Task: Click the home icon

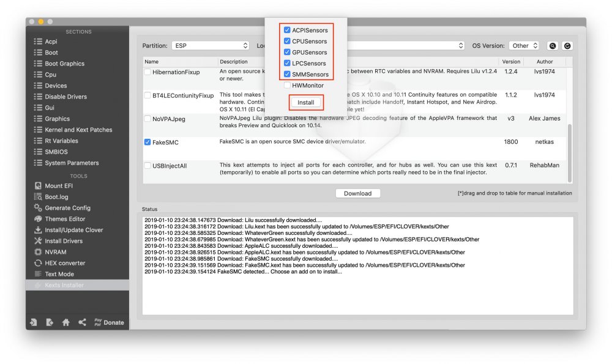Action: click(x=66, y=322)
